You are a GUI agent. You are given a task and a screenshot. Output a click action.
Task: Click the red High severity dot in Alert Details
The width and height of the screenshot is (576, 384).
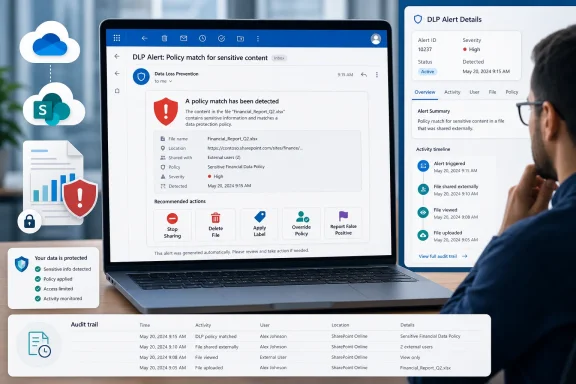[465, 49]
